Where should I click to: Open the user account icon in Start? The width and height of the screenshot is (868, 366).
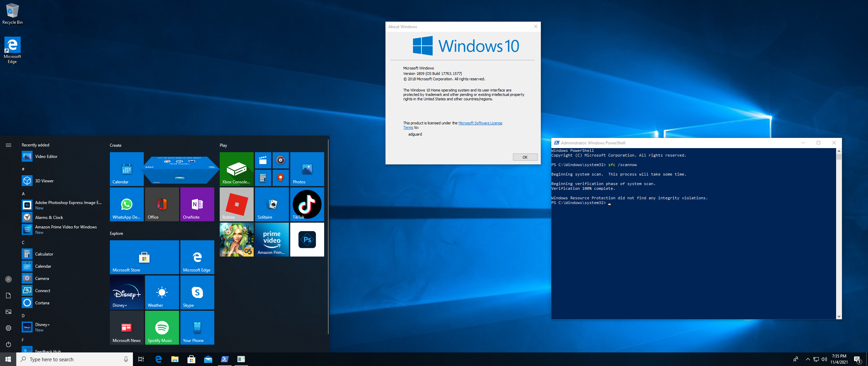tap(8, 279)
